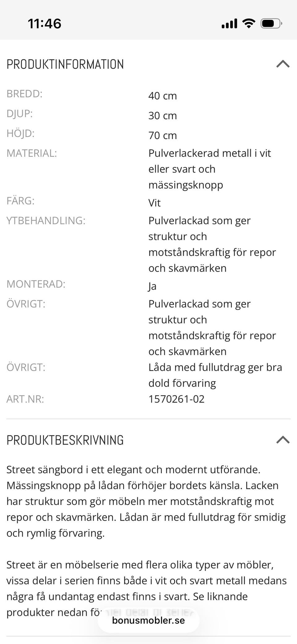
Task: Select the article number 1570261-02
Action: [176, 399]
